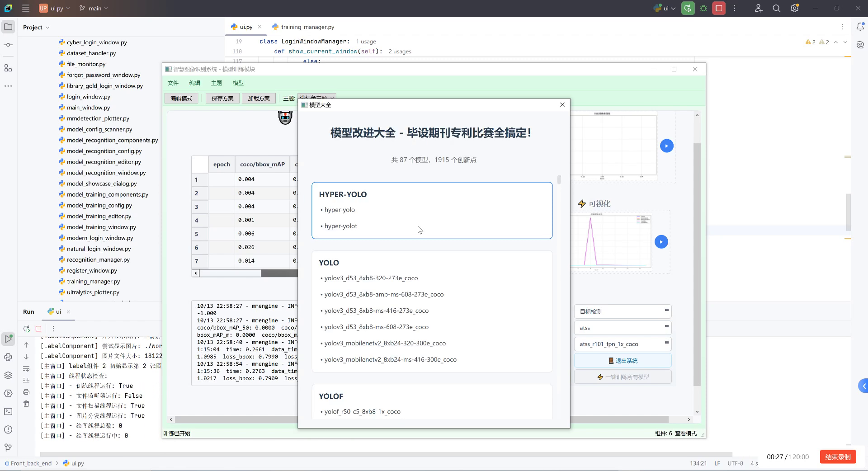Open the Python Console icon in sidebar
This screenshot has width=868, height=471.
(x=8, y=357)
